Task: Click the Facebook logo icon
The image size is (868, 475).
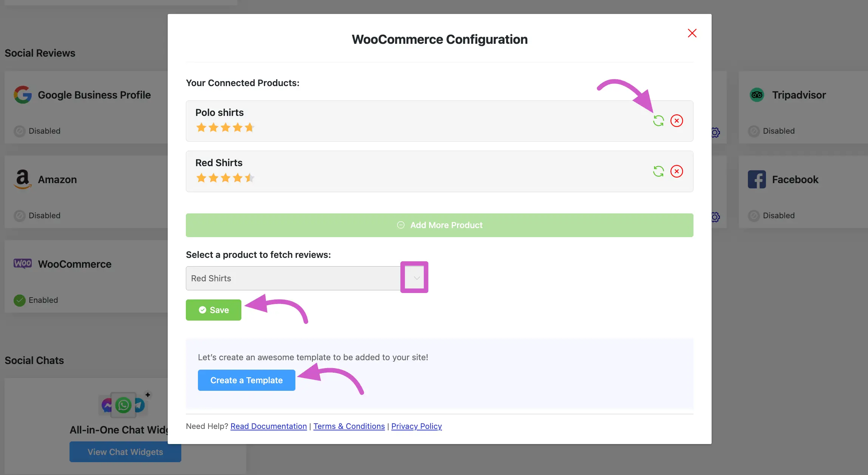Action: [757, 179]
